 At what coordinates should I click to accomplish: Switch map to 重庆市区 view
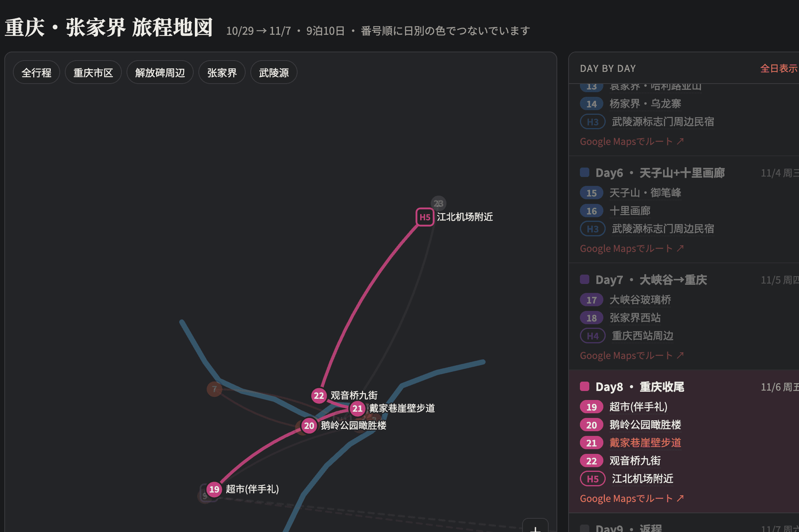point(93,73)
